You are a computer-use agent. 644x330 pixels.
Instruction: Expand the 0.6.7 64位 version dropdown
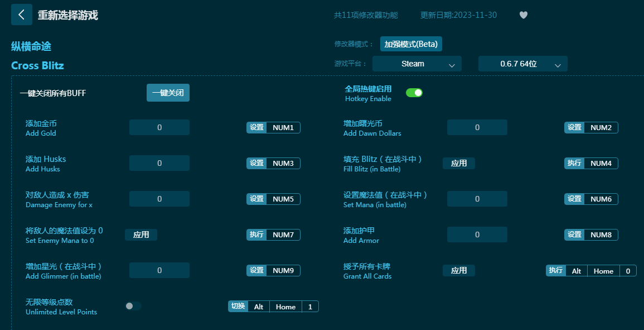point(522,64)
